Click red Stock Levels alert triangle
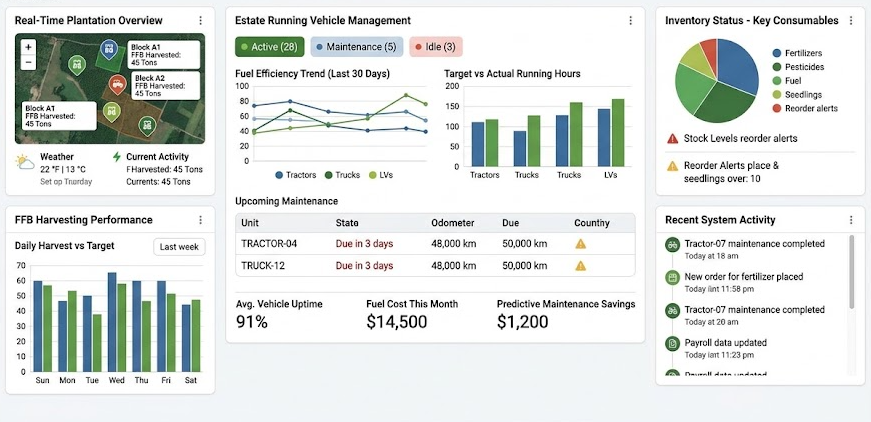The width and height of the screenshot is (871, 422). 672,138
